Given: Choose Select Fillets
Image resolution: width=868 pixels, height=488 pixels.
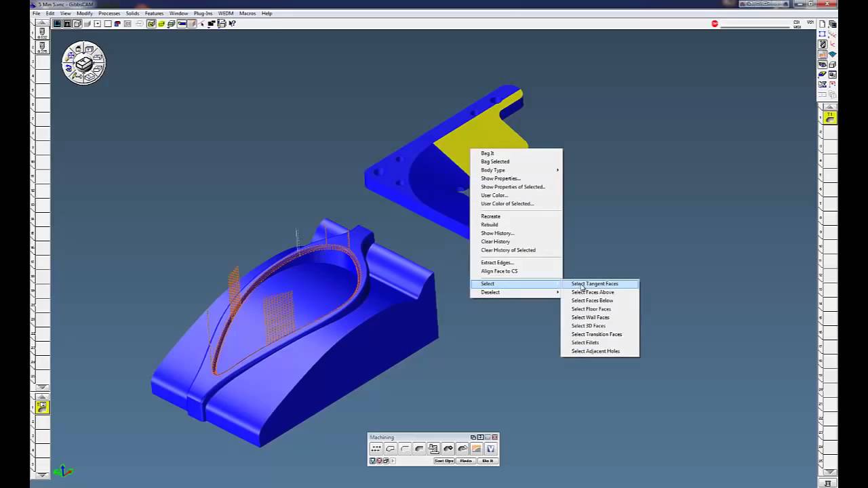Looking at the screenshot, I should (599, 342).
